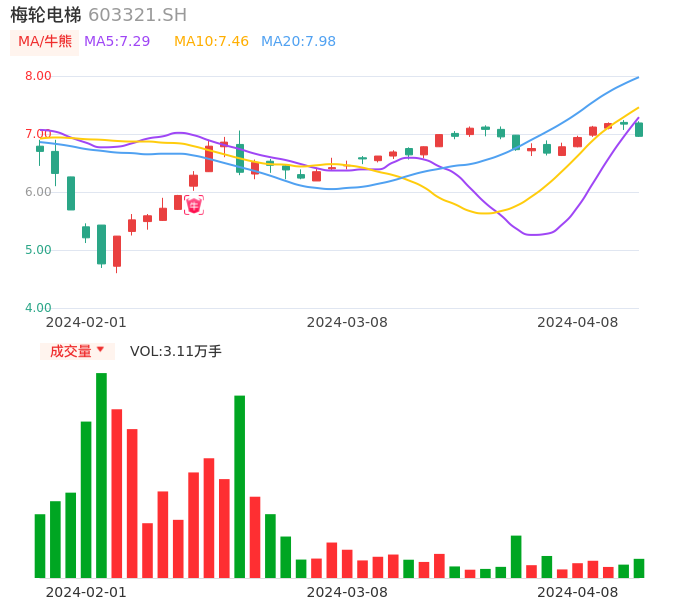Click the last green candlestick on the right
The width and height of the screenshot is (686, 606).
pos(639,129)
